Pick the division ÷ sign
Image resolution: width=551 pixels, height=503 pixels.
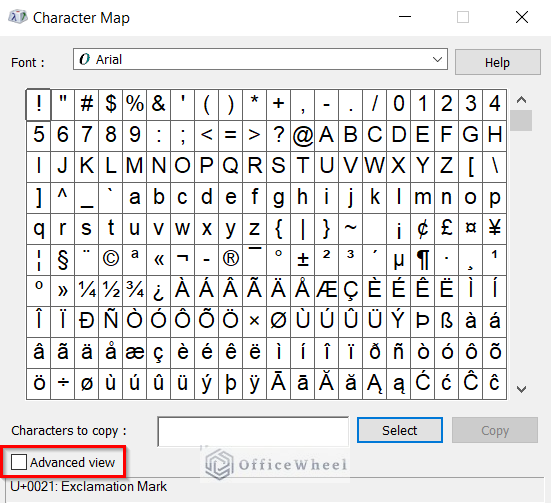[63, 384]
